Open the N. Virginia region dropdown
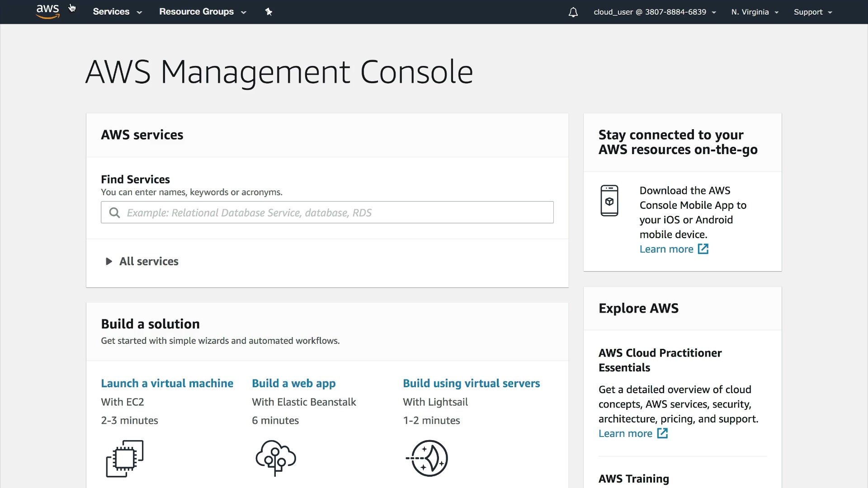868x488 pixels. click(x=755, y=12)
